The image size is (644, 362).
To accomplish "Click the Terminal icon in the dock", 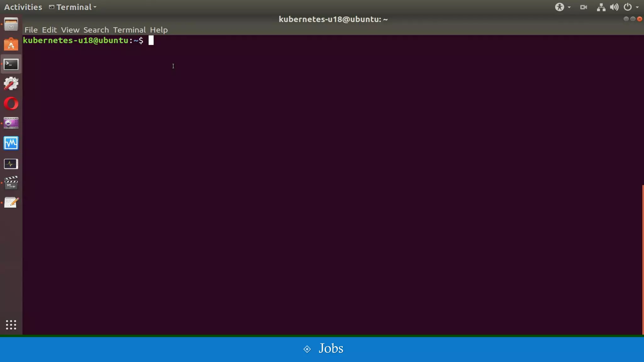I will click(11, 64).
